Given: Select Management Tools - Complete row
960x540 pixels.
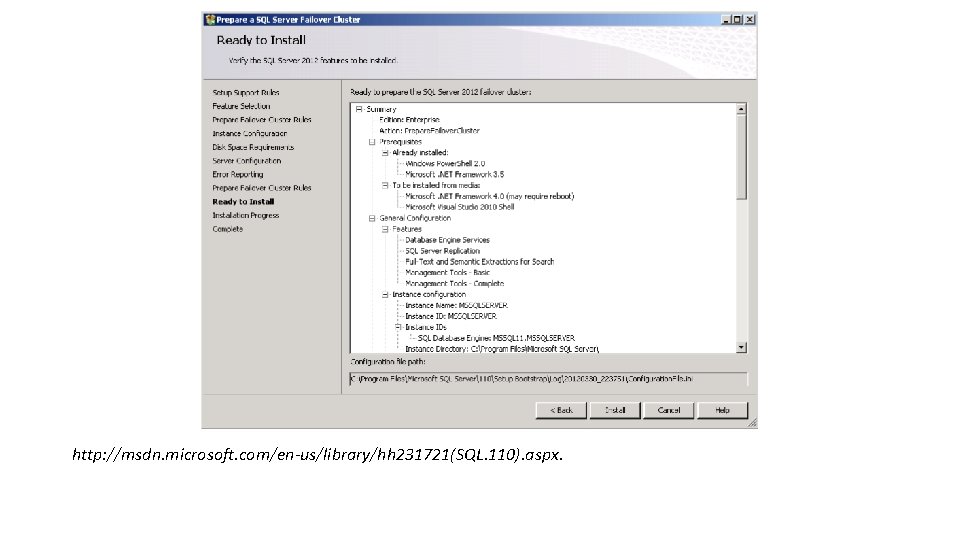Looking at the screenshot, I should click(454, 283).
